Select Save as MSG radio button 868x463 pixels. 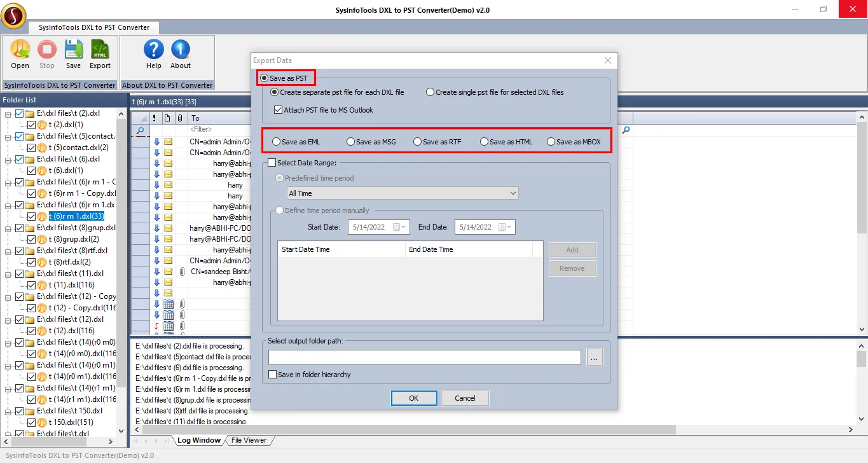pos(350,142)
